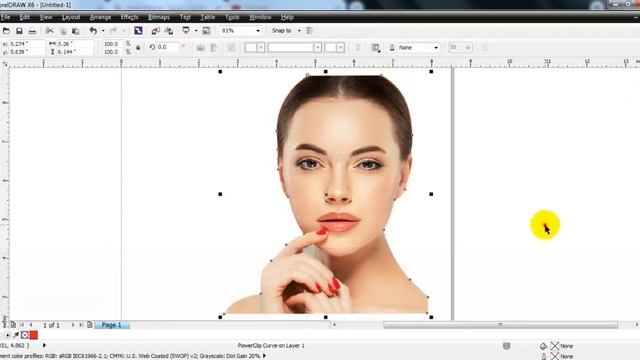Image resolution: width=640 pixels, height=360 pixels.
Task: Expand the status bar coordinates arrow
Action: (44, 345)
